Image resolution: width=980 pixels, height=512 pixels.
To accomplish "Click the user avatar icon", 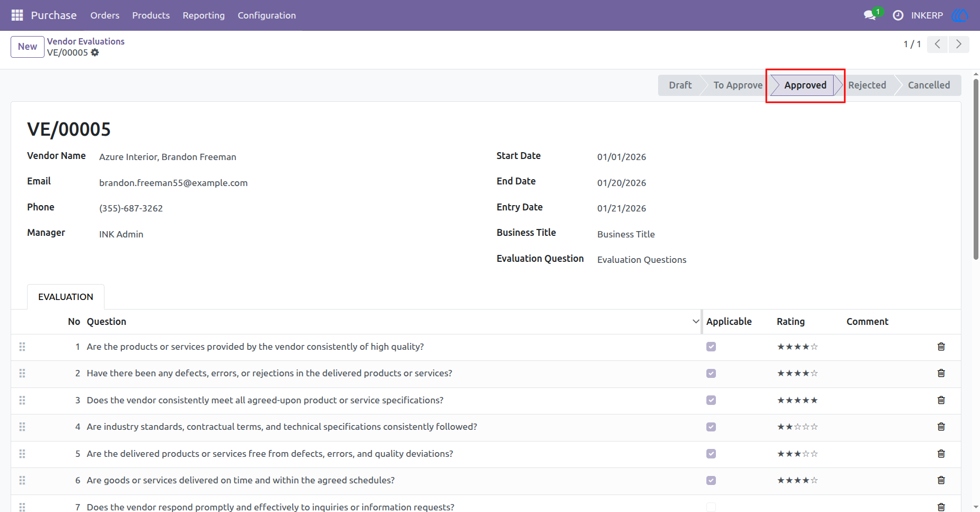I will point(960,15).
